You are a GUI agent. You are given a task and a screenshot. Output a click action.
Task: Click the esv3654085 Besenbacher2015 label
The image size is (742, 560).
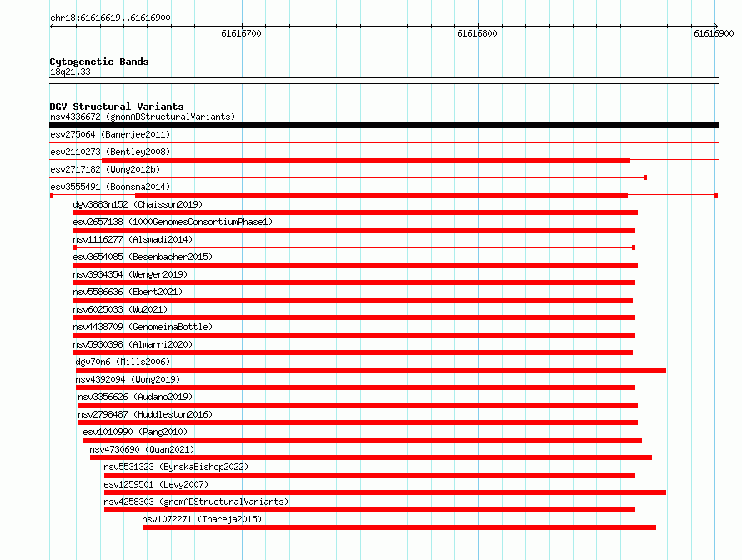pos(143,257)
